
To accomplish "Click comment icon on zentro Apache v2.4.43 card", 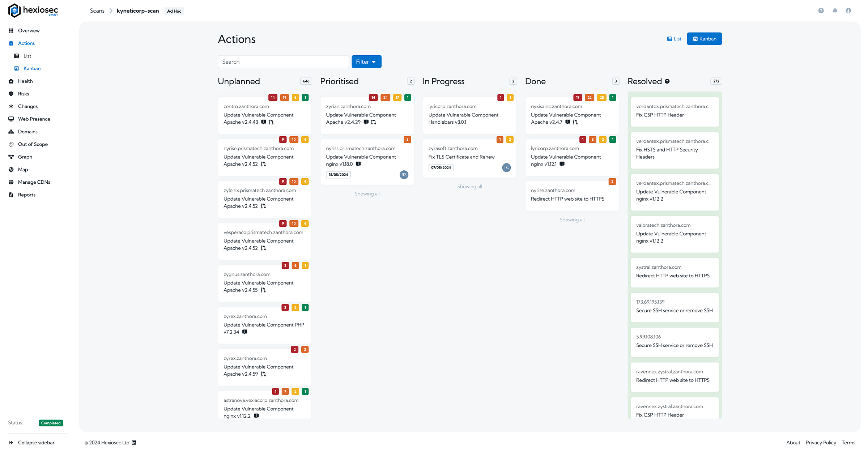I will coord(264,122).
